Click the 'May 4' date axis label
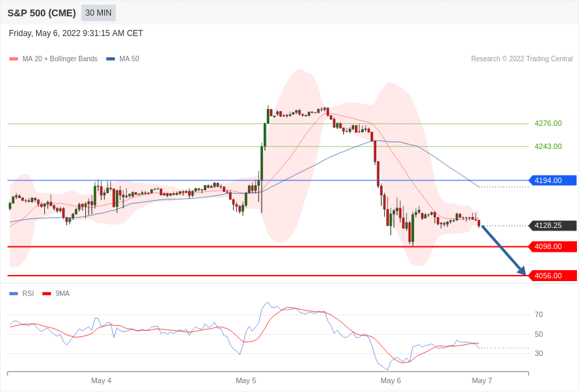 click(x=101, y=380)
